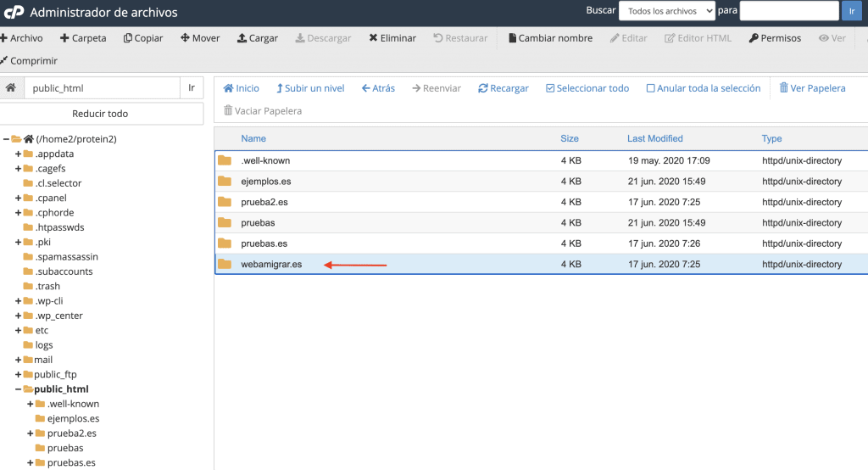The height and width of the screenshot is (470, 868).
Task: Open the Todos los archivos search dropdown
Action: (x=666, y=11)
